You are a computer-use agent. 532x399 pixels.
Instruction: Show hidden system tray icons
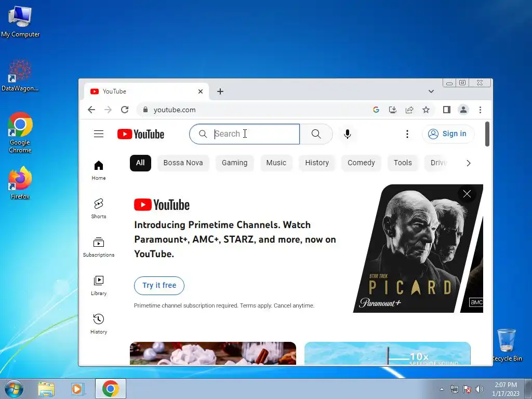point(442,389)
